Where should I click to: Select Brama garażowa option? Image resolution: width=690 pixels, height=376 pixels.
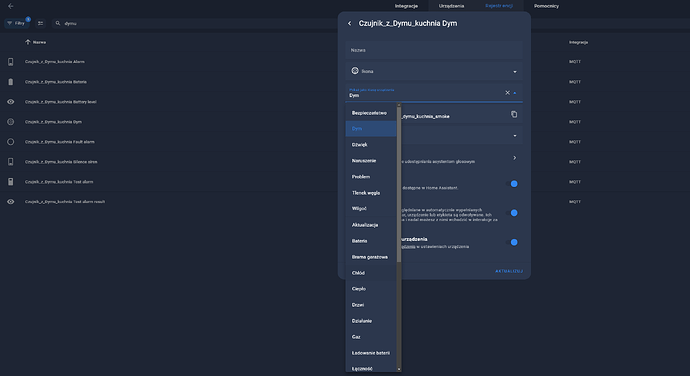pos(371,257)
